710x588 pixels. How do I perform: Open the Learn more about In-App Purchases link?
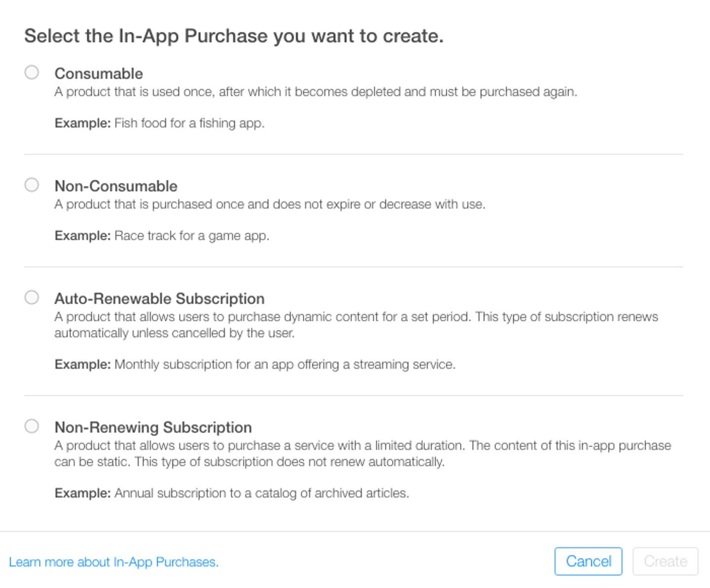113,562
